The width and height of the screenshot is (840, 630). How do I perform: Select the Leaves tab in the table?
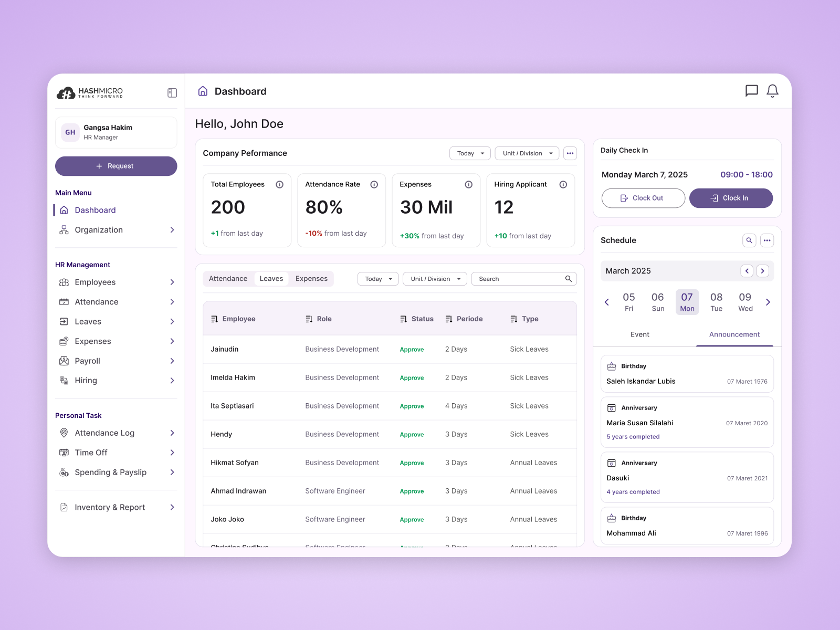[x=271, y=279]
